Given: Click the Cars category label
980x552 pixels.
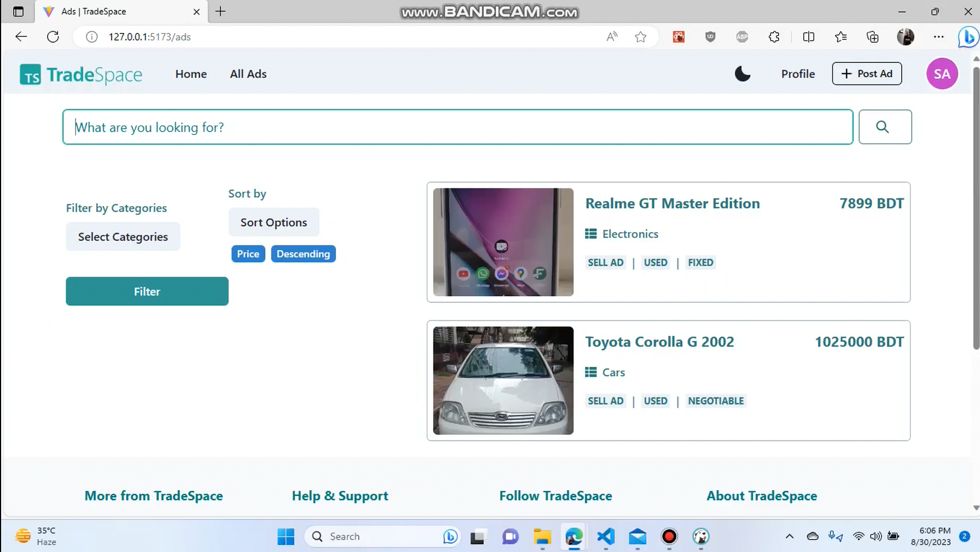Looking at the screenshot, I should coord(613,372).
